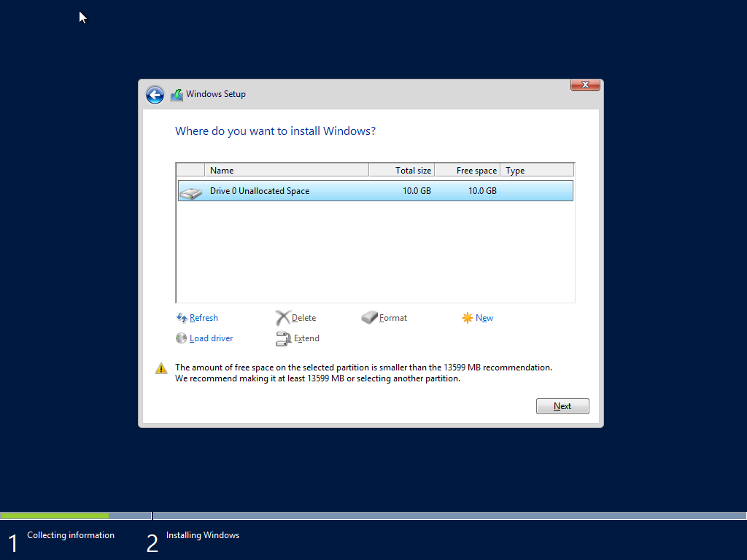Click the blue back arrow button
Screen dimensions: 747x560
click(155, 95)
